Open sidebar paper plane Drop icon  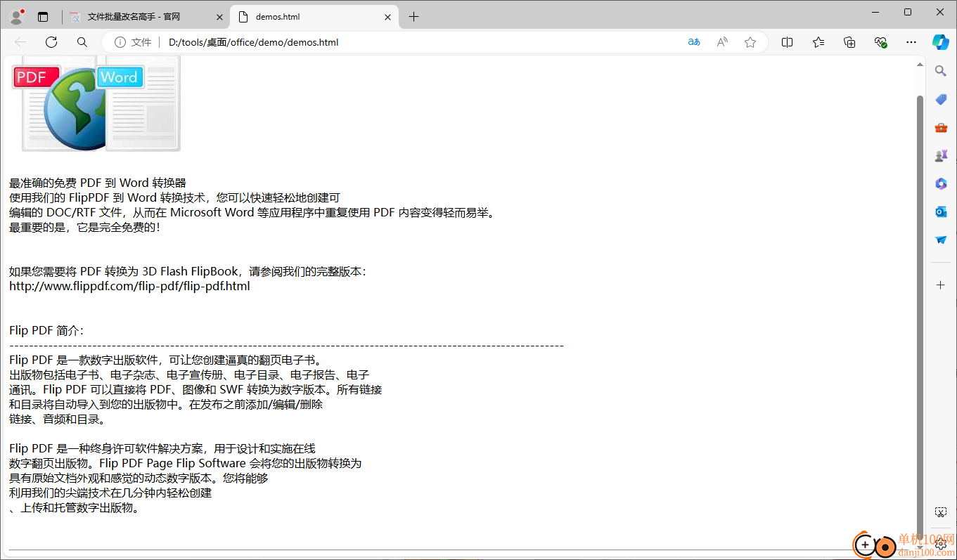click(x=941, y=240)
